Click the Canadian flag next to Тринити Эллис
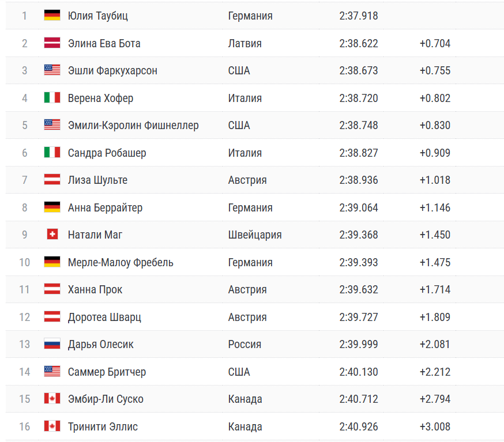Image resolution: width=504 pixels, height=442 pixels. click(x=52, y=426)
